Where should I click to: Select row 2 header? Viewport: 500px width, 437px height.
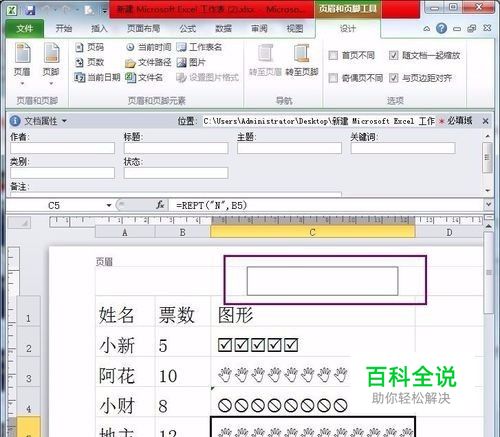pos(29,341)
